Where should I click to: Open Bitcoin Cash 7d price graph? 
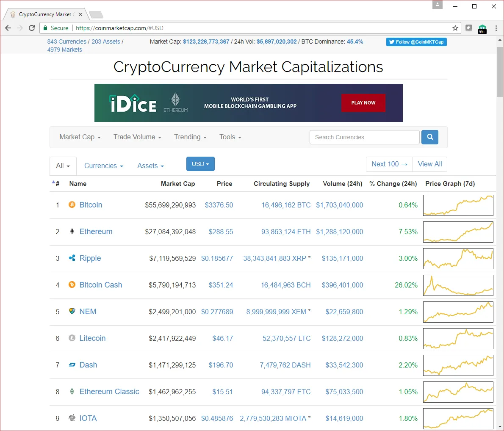click(458, 285)
